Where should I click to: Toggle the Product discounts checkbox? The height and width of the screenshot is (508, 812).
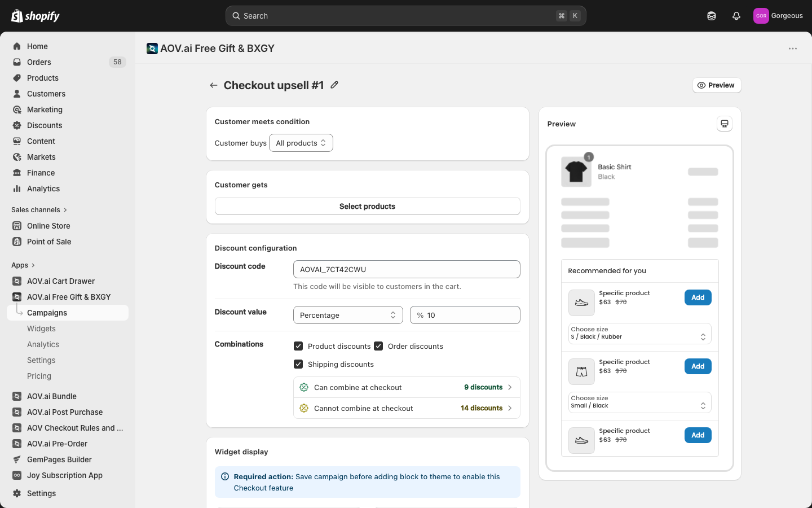[298, 346]
